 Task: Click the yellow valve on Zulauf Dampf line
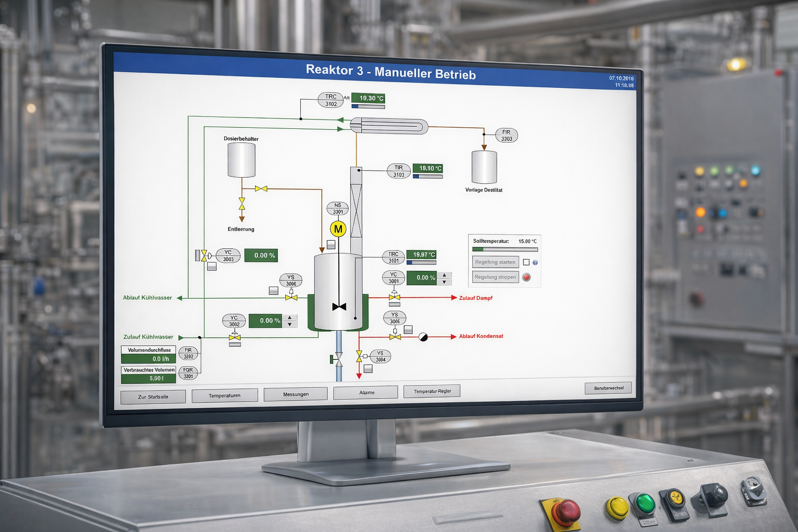pos(394,297)
